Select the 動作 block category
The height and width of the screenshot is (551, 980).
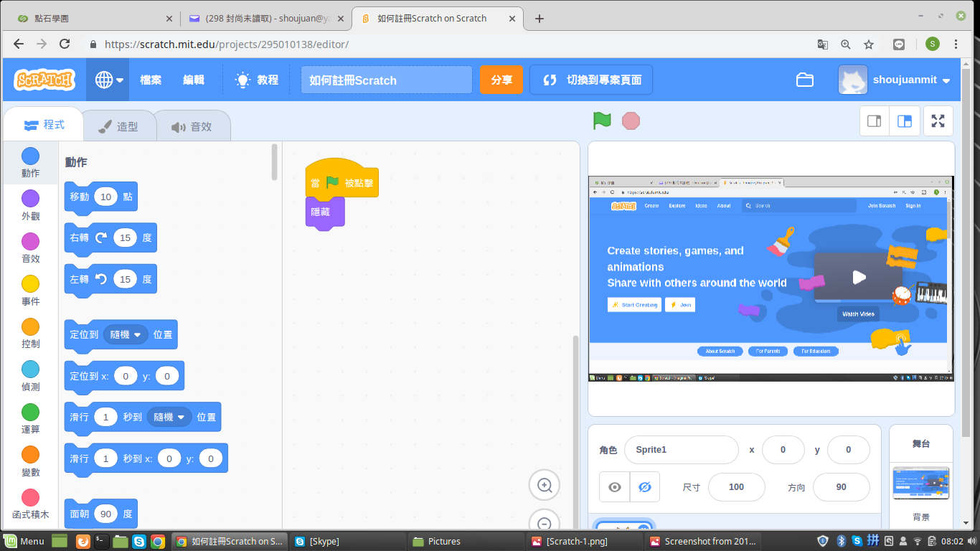(x=30, y=163)
